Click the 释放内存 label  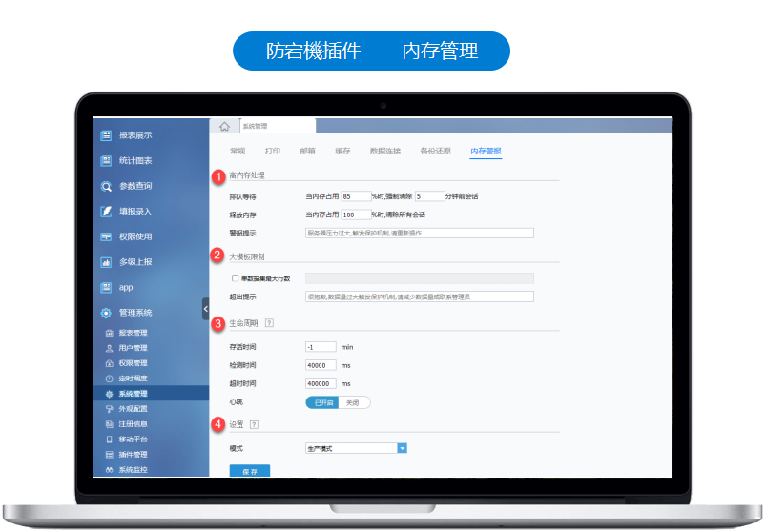(243, 215)
